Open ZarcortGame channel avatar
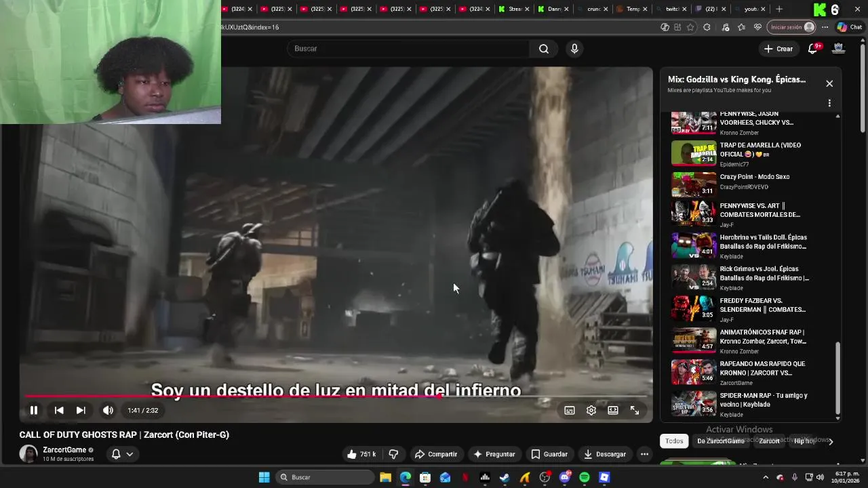868x488 pixels. pyautogui.click(x=28, y=454)
